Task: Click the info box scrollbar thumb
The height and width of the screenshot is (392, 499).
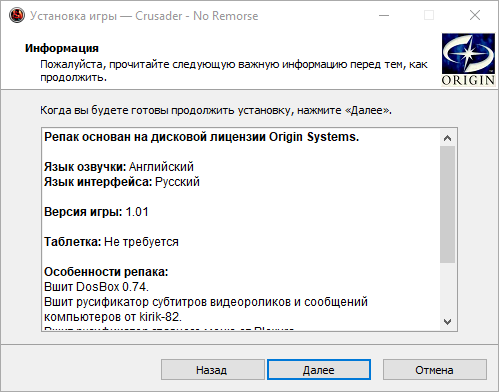Action: (447, 204)
